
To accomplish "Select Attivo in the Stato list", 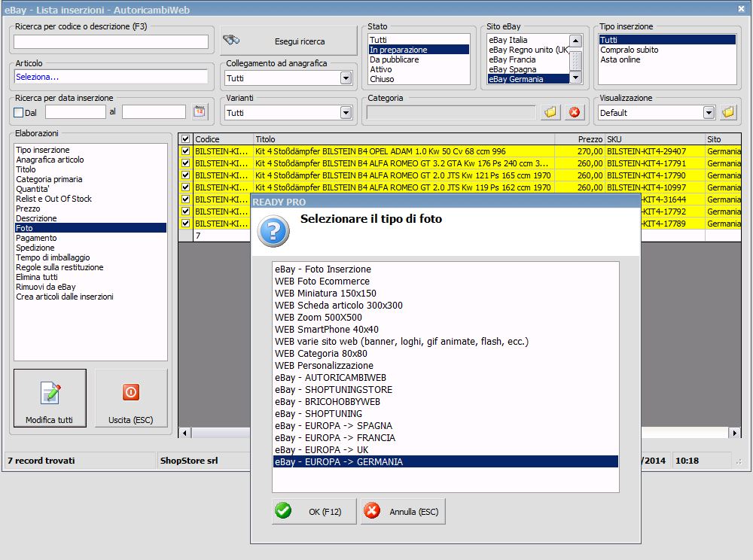I will [x=419, y=69].
